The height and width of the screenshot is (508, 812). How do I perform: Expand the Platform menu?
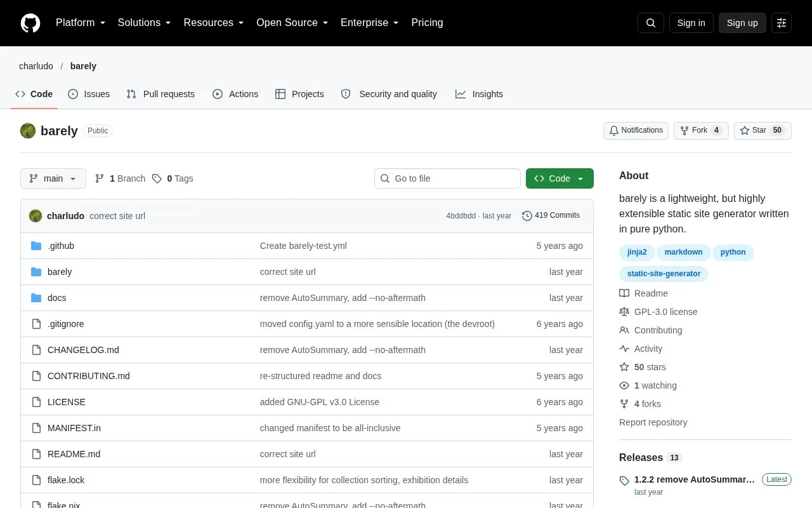(81, 23)
